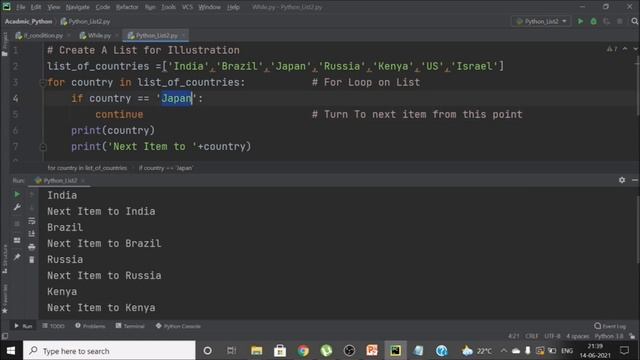Collapse the for loop fold marker on line 3
The image size is (640, 360).
click(42, 83)
